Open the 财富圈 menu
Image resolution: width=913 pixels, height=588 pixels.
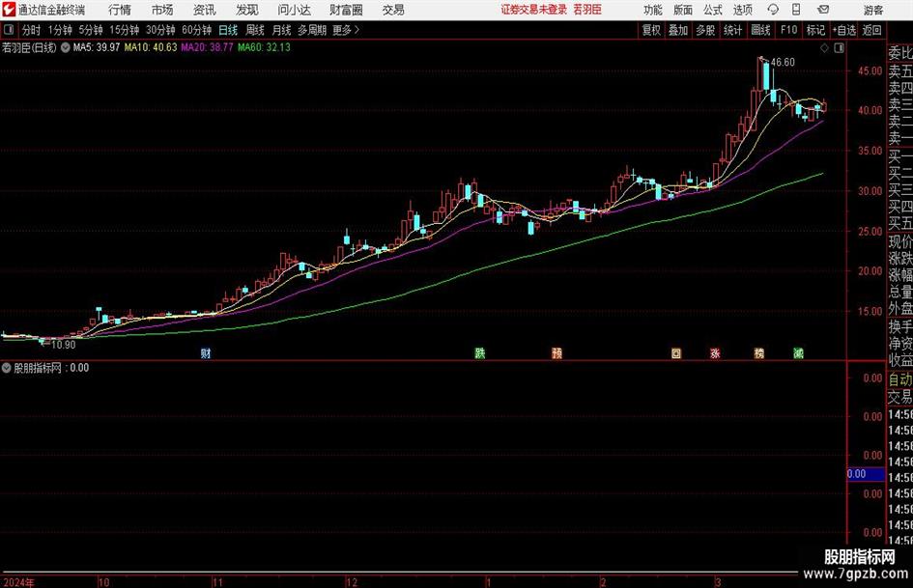tap(346, 10)
